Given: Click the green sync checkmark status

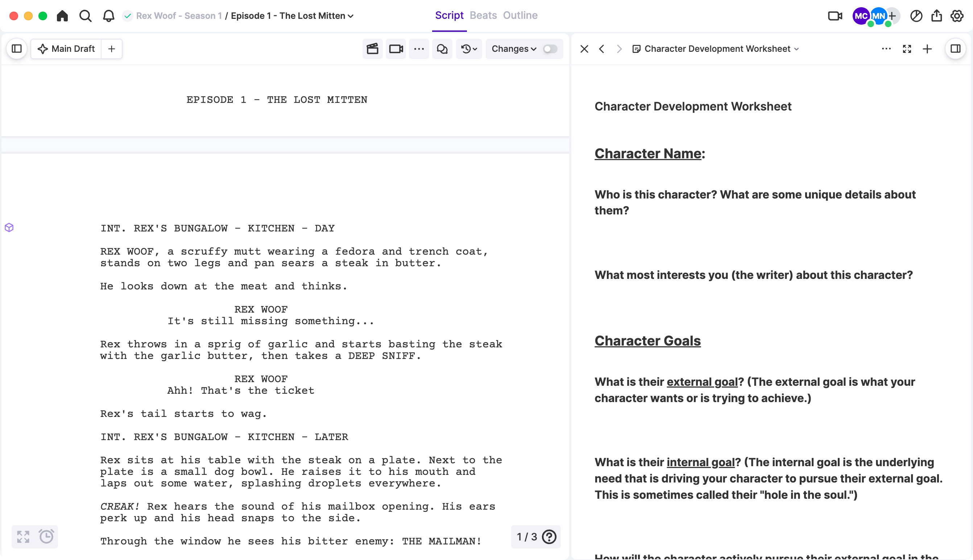Looking at the screenshot, I should click(x=127, y=16).
